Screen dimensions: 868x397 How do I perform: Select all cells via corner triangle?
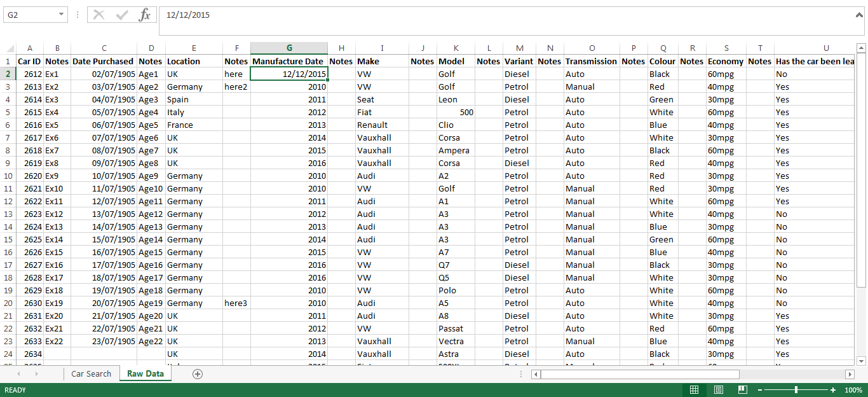(8, 48)
